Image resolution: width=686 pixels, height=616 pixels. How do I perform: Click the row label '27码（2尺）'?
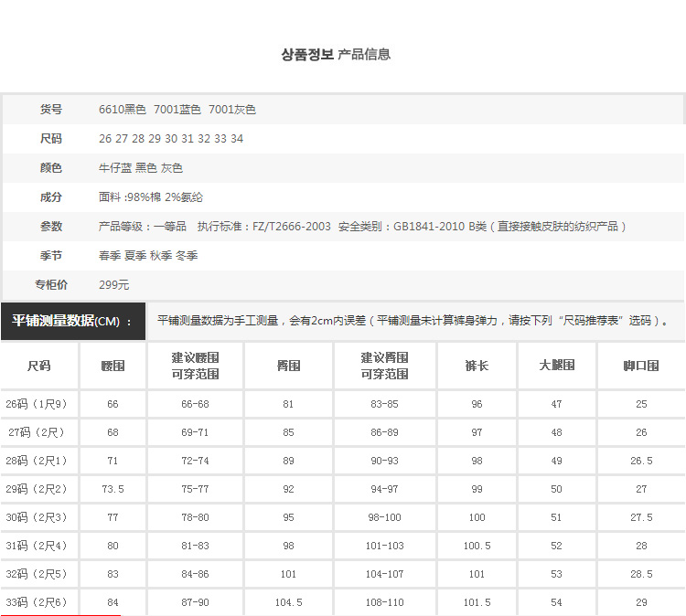click(x=37, y=432)
